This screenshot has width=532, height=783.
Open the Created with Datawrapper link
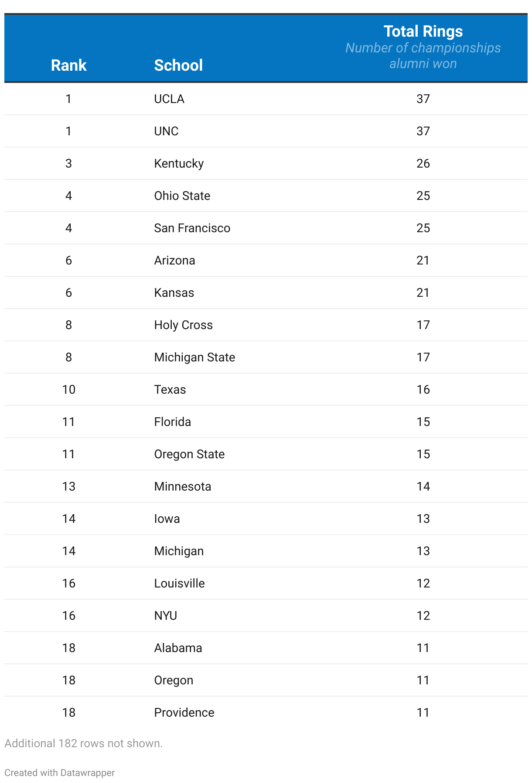coord(59,773)
